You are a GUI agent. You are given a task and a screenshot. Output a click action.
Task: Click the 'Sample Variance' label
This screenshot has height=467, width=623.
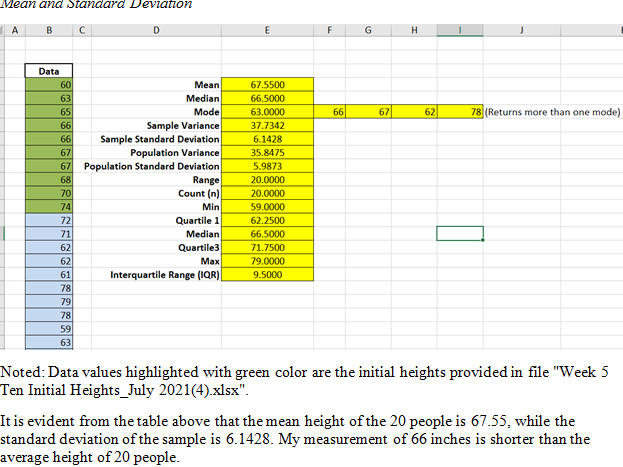(x=183, y=126)
